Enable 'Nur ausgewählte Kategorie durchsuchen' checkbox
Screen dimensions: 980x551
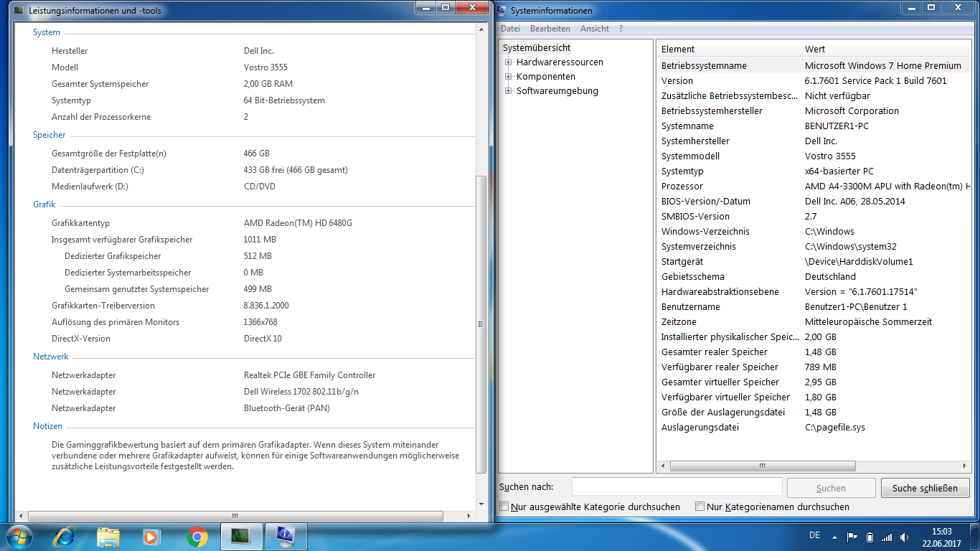pyautogui.click(x=504, y=507)
